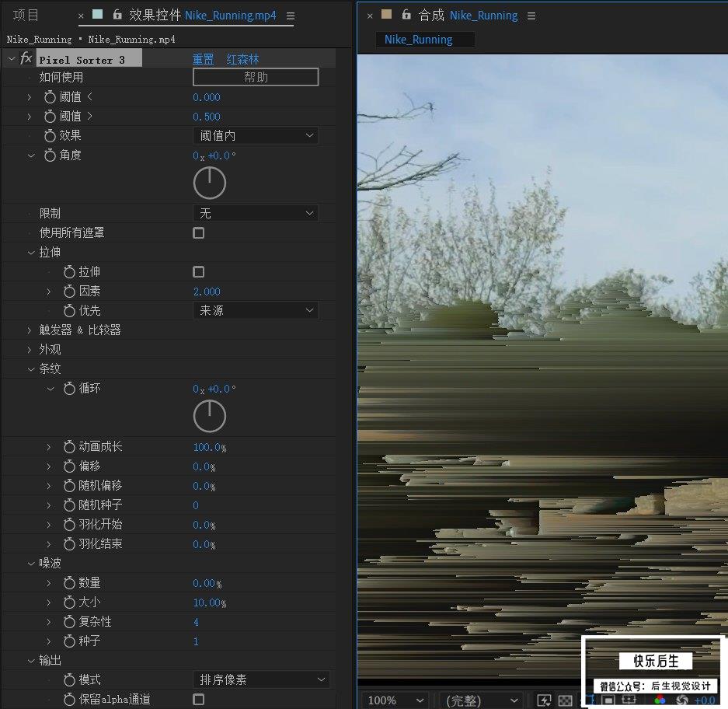This screenshot has width=728, height=709.
Task: Toggle the lock on composition panel
Action: tap(406, 15)
